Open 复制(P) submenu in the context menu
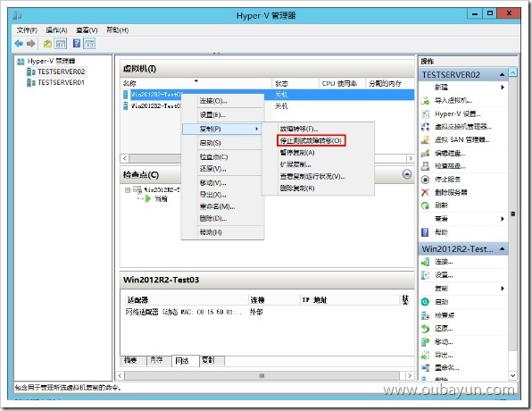The height and width of the screenshot is (411, 532). [222, 129]
